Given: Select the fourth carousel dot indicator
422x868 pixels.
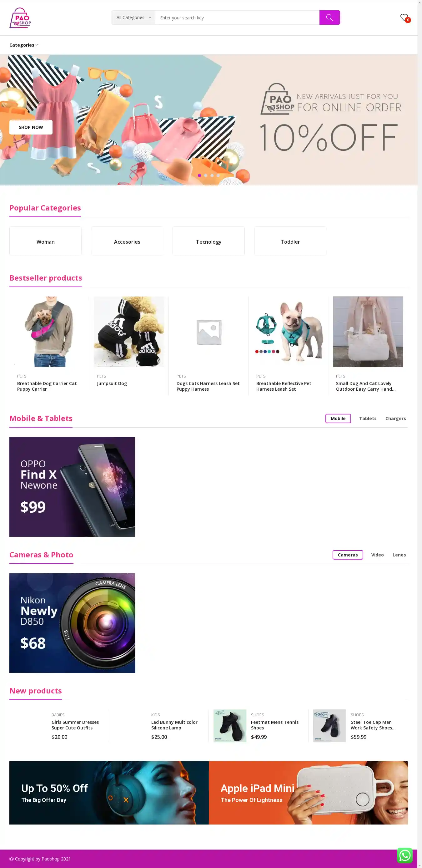Looking at the screenshot, I should (x=218, y=175).
